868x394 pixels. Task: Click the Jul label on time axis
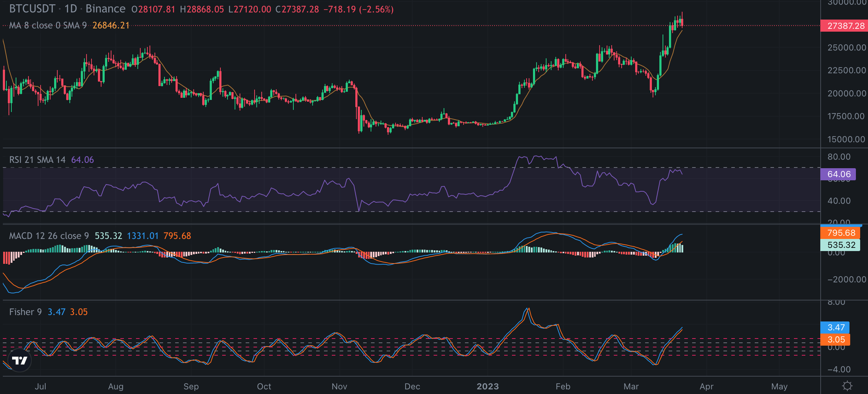pos(40,387)
